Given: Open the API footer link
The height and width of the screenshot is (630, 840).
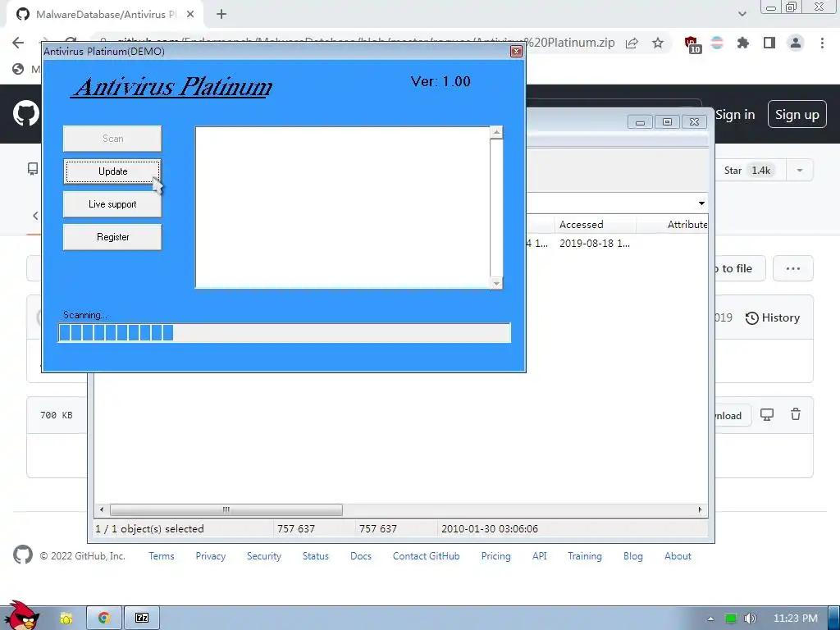Looking at the screenshot, I should point(540,556).
